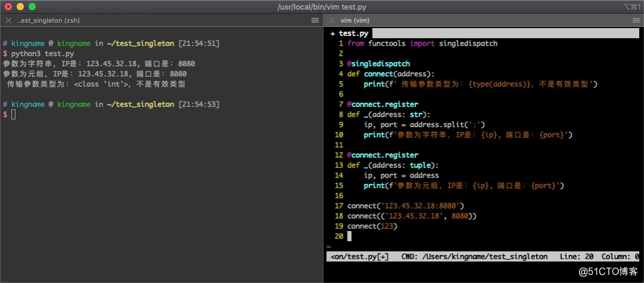Image resolution: width=644 pixels, height=283 pixels.
Task: Open the zsh pane hamburger menu
Action: pos(315,20)
